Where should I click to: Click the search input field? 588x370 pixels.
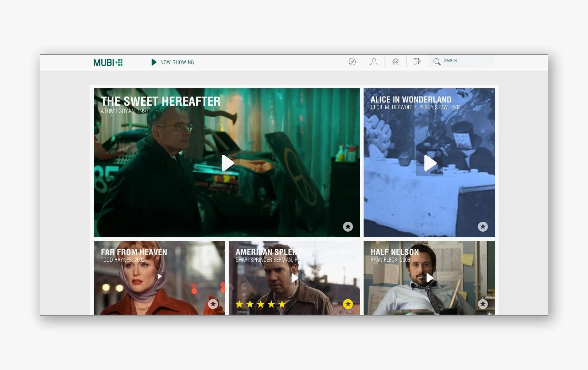465,61
